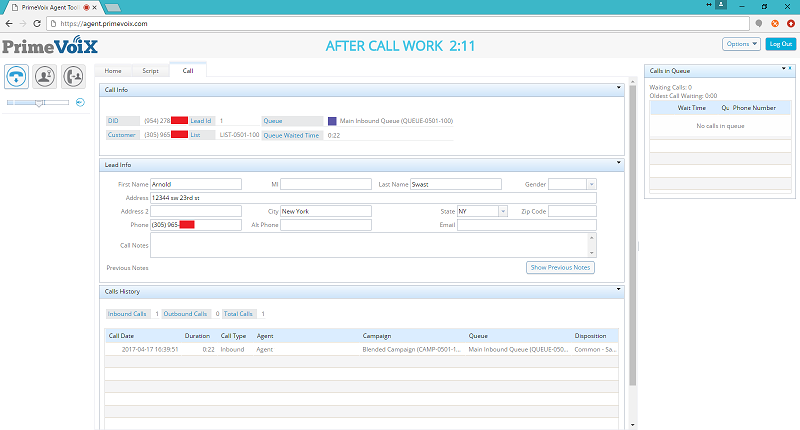The image size is (800, 430).
Task: Click Call Notes scroll up arrow
Action: [x=592, y=238]
